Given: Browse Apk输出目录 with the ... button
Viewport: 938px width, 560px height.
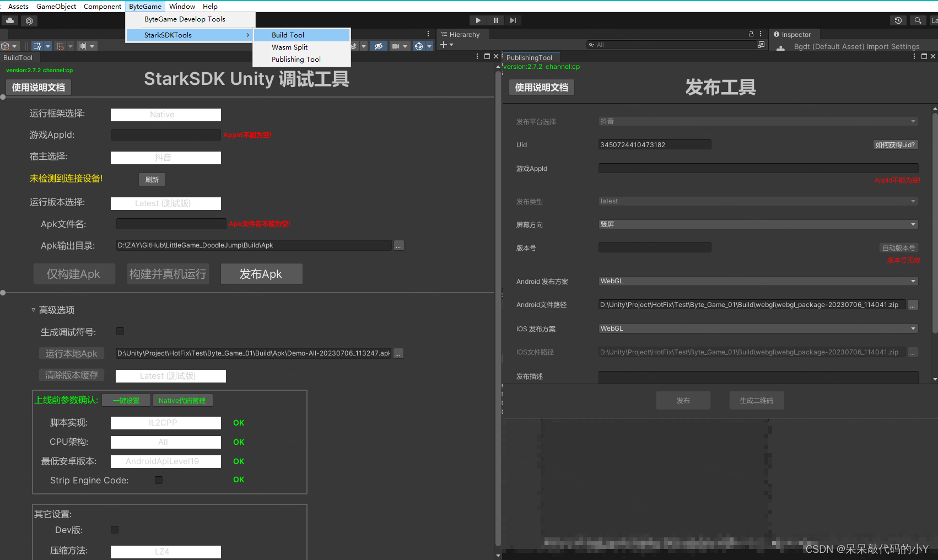Looking at the screenshot, I should (x=398, y=245).
